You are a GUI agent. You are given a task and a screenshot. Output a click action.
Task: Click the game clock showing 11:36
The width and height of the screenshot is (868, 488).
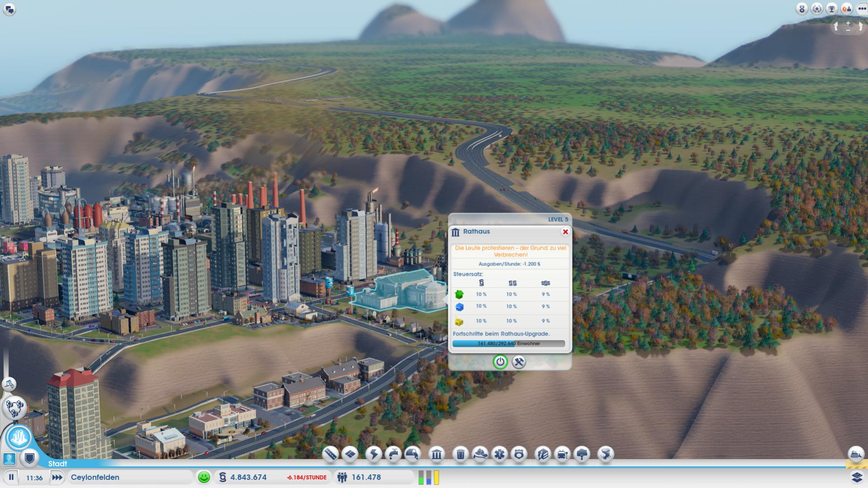(x=34, y=478)
